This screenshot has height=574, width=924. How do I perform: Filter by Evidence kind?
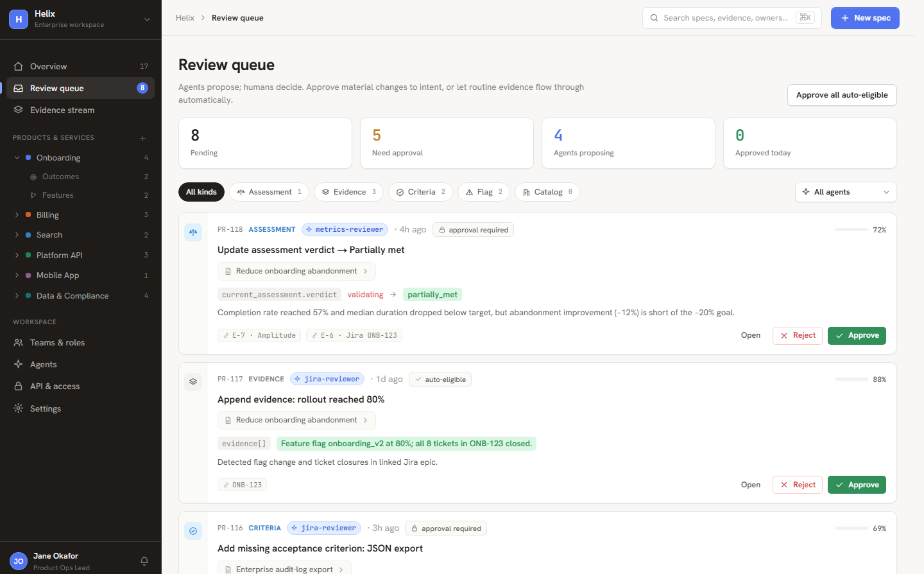click(348, 192)
